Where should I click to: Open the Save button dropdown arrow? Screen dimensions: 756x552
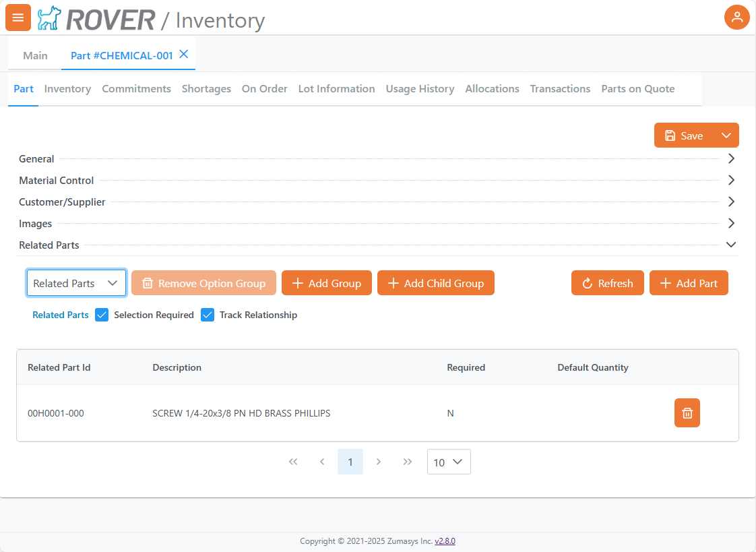coord(726,135)
